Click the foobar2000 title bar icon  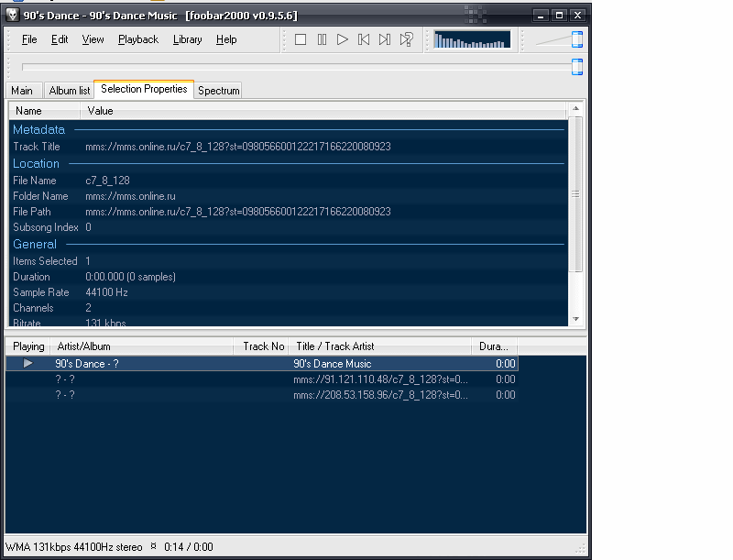click(12, 16)
